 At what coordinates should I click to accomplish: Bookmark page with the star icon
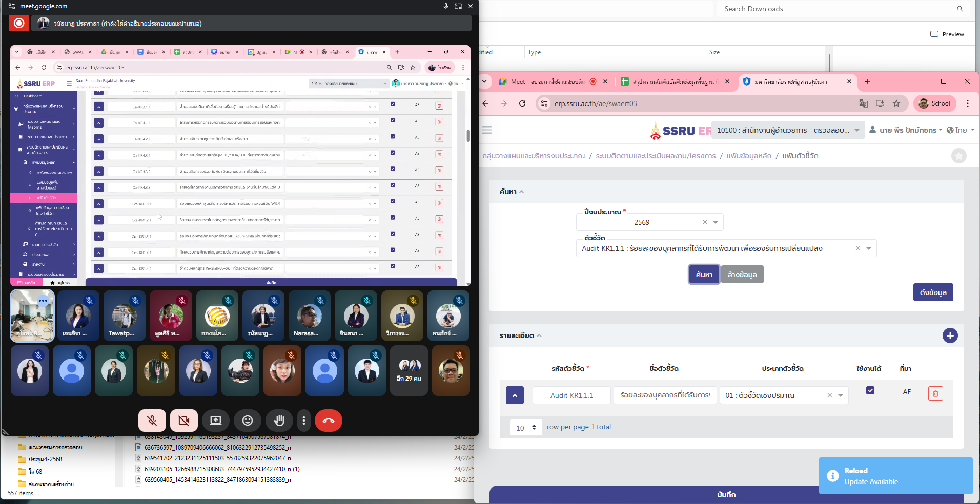tap(896, 103)
